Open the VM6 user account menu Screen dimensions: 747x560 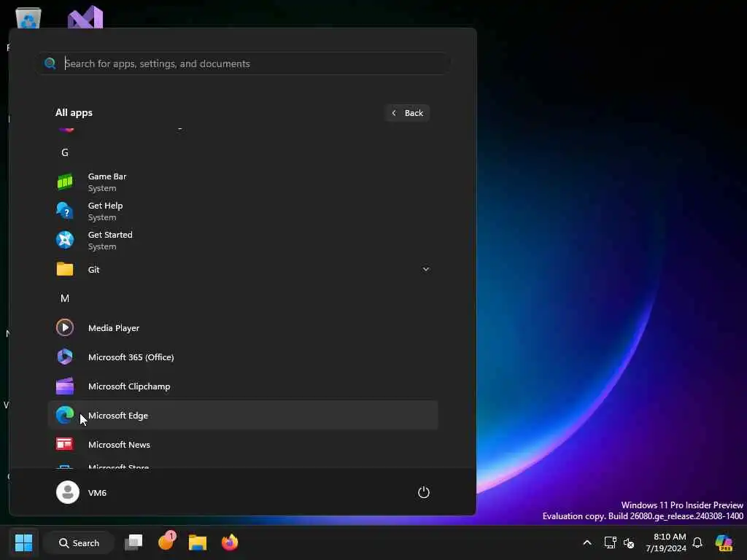click(x=82, y=492)
